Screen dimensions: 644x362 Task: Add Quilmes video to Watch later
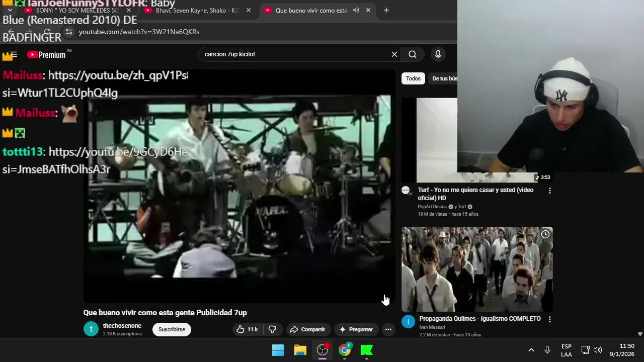(545, 234)
